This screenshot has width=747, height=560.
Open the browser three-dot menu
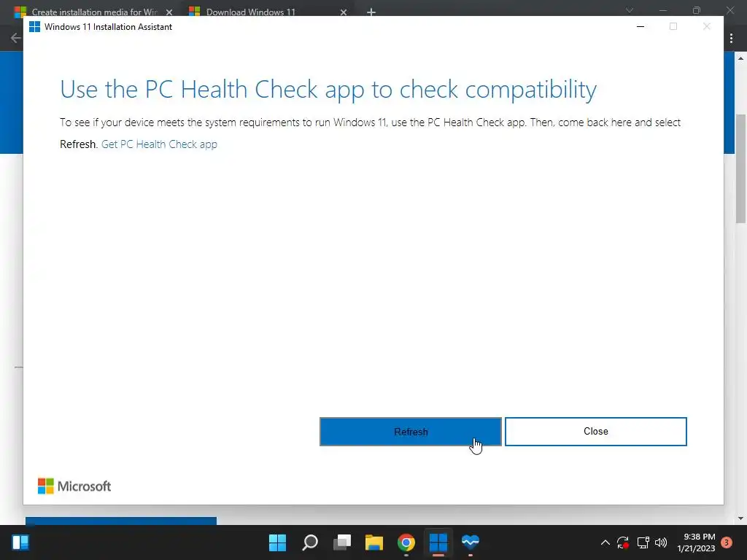pos(731,38)
